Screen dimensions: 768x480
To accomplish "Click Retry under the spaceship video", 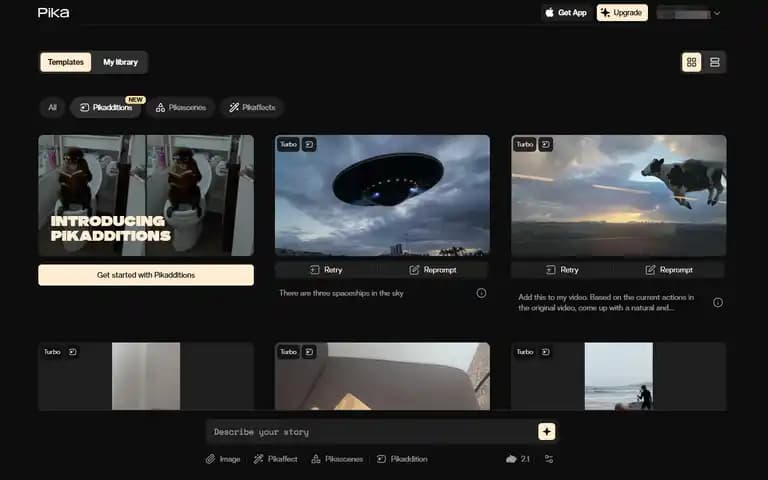I will coord(326,270).
